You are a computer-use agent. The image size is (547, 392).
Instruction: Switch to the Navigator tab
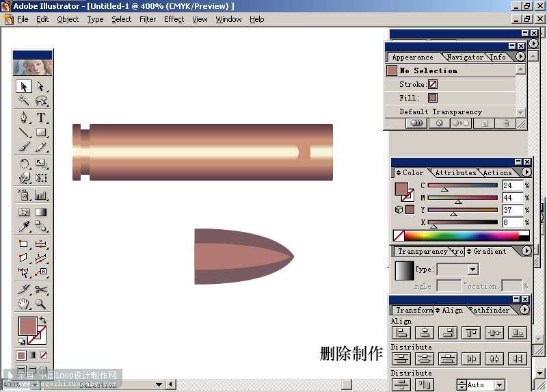(x=465, y=57)
